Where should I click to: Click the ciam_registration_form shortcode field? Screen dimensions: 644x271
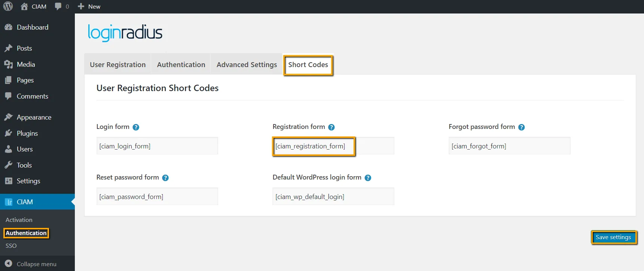333,146
